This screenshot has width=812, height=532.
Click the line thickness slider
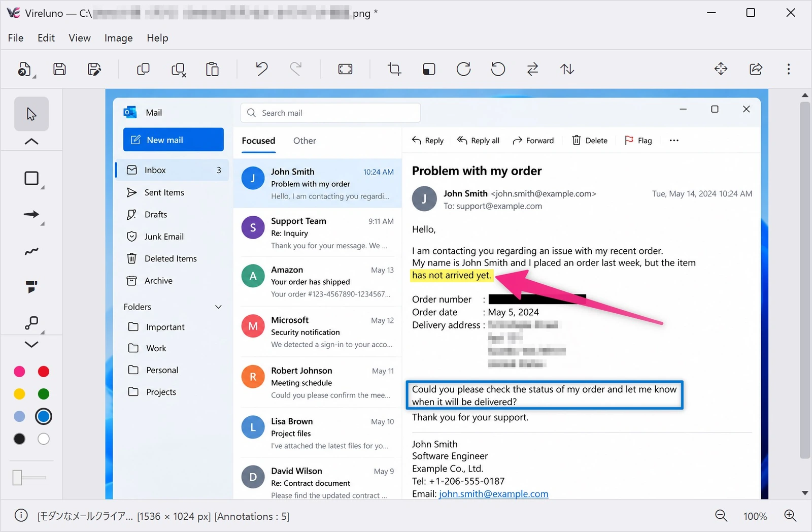tap(29, 478)
